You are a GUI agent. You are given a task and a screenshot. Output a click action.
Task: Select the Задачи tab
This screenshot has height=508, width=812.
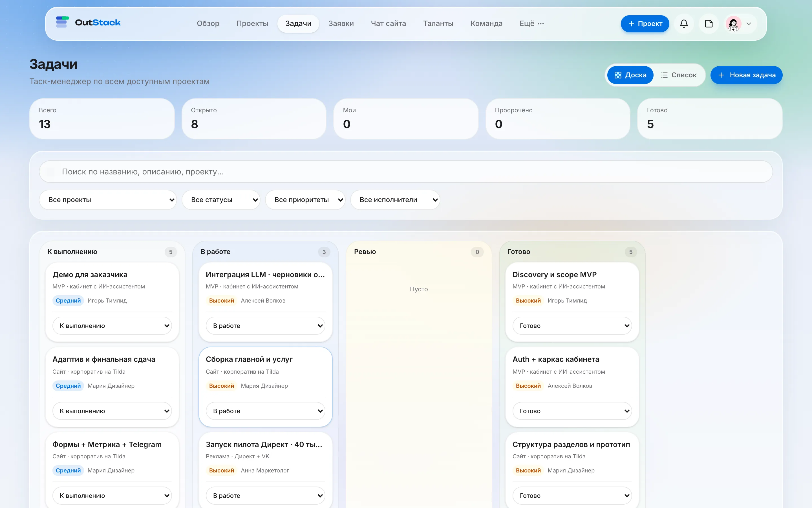point(298,23)
